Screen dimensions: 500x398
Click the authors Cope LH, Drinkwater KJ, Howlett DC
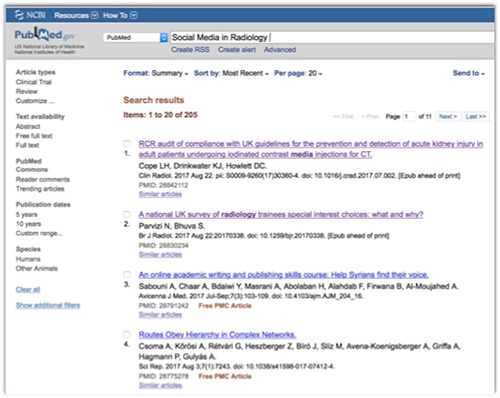tap(203, 166)
